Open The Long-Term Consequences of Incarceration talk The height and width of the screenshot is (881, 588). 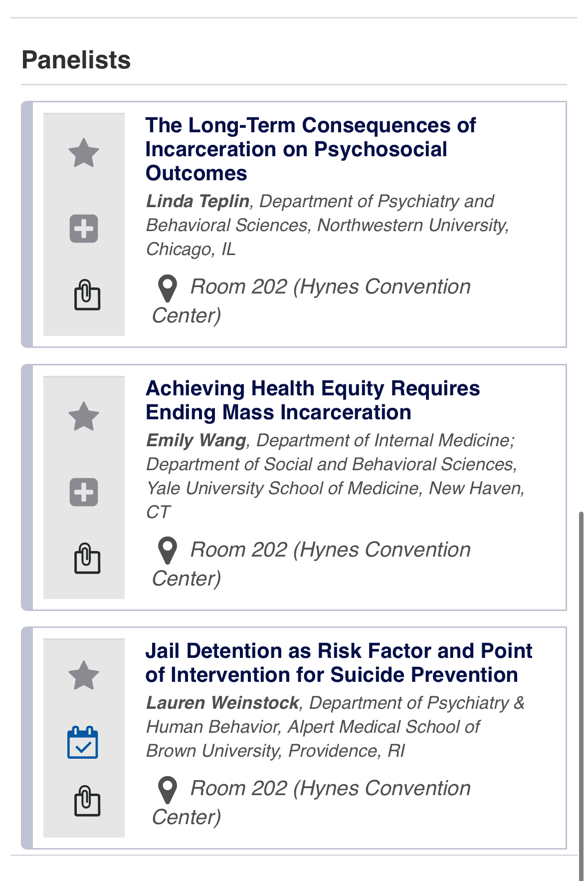310,149
